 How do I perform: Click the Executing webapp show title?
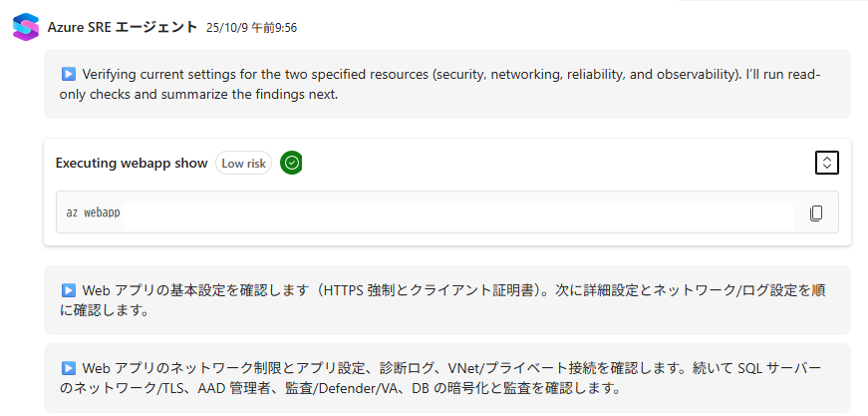point(132,163)
